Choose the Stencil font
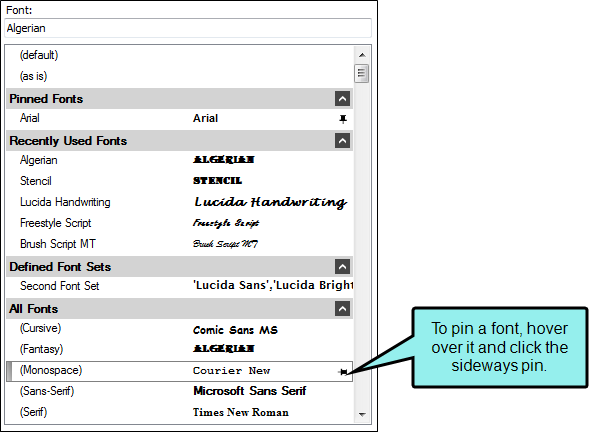This screenshot has height=432, width=597. (180, 181)
